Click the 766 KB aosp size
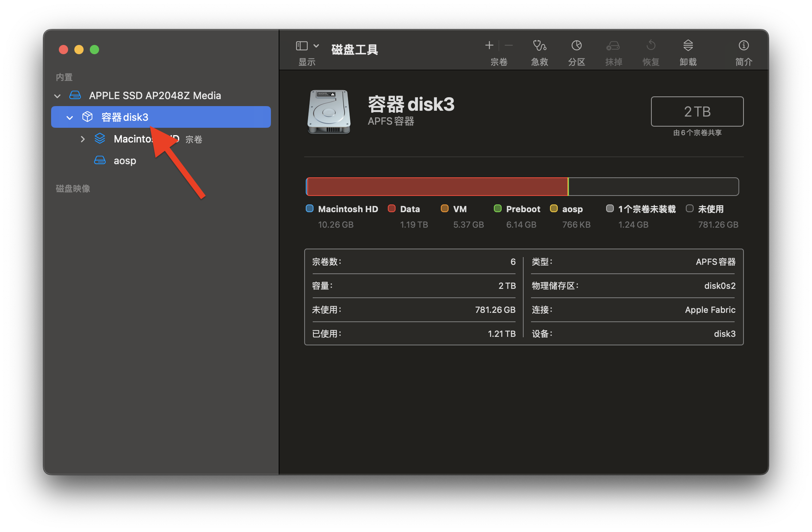 [x=576, y=225]
